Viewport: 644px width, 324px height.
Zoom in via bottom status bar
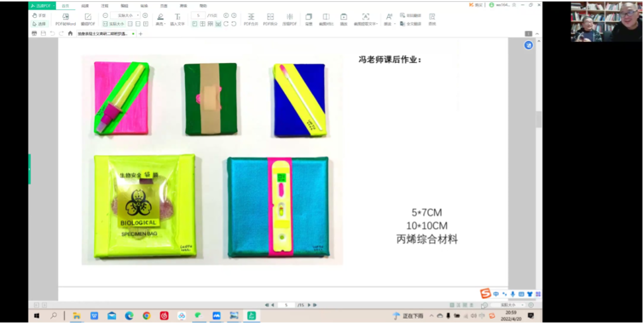531,305
